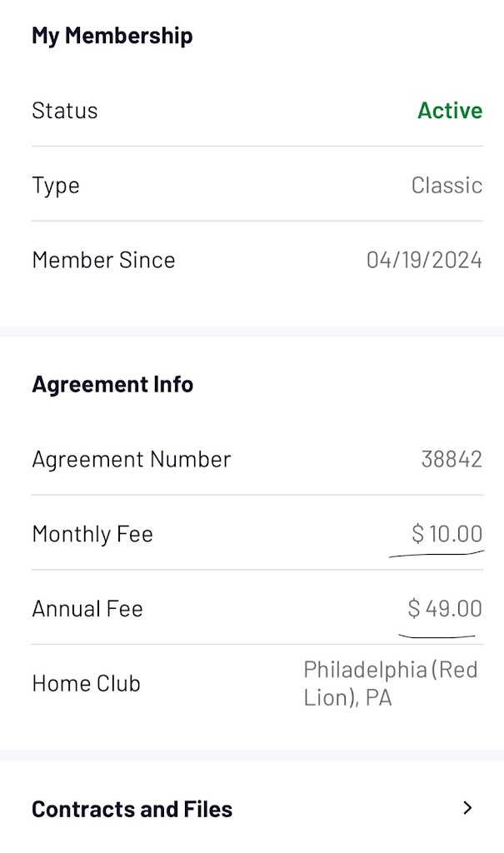Select the 04/19/2024 member date
Image resolution: width=504 pixels, height=853 pixels.
point(424,260)
